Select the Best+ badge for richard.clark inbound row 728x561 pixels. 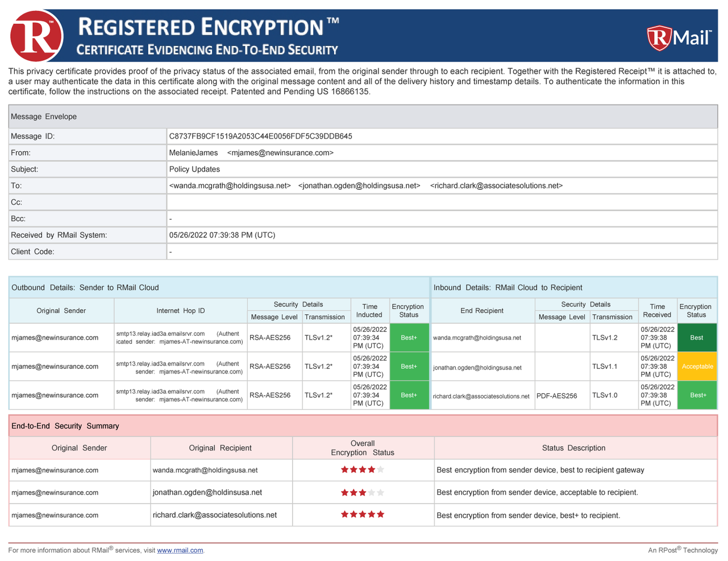pos(697,394)
